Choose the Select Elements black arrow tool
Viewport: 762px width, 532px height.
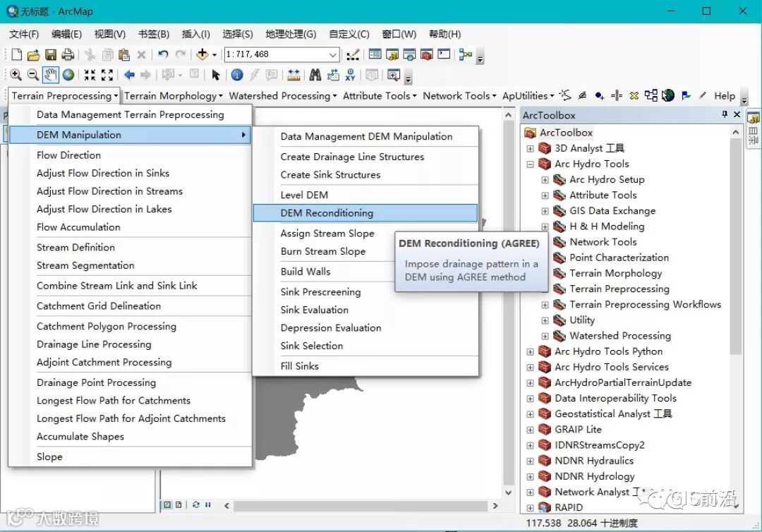216,75
